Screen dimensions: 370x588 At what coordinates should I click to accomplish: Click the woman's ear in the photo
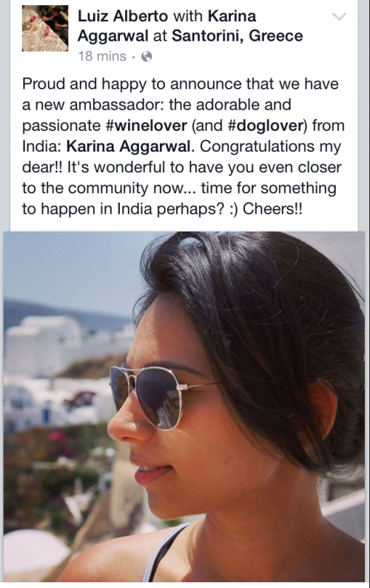click(322, 410)
